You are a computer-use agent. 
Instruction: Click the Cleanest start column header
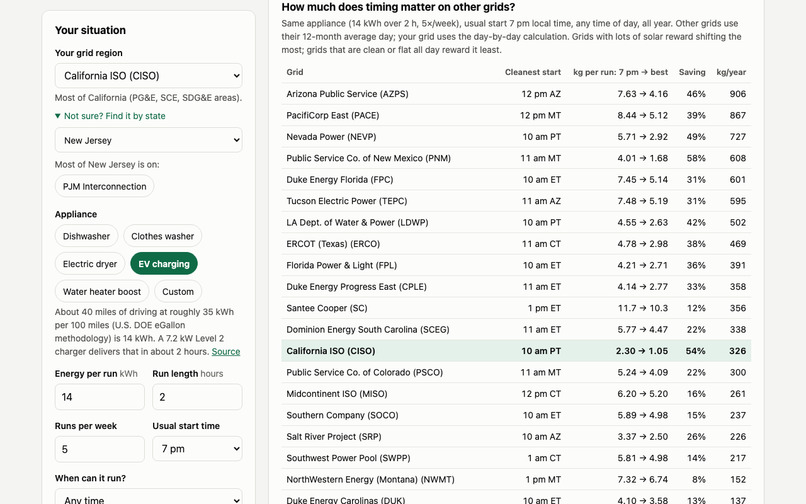[x=533, y=72]
